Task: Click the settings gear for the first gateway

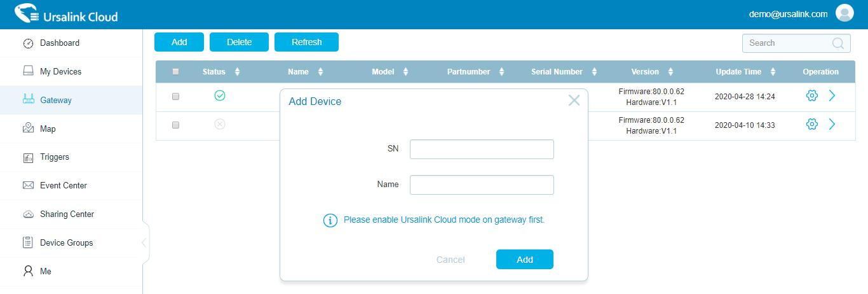Action: 811,96
